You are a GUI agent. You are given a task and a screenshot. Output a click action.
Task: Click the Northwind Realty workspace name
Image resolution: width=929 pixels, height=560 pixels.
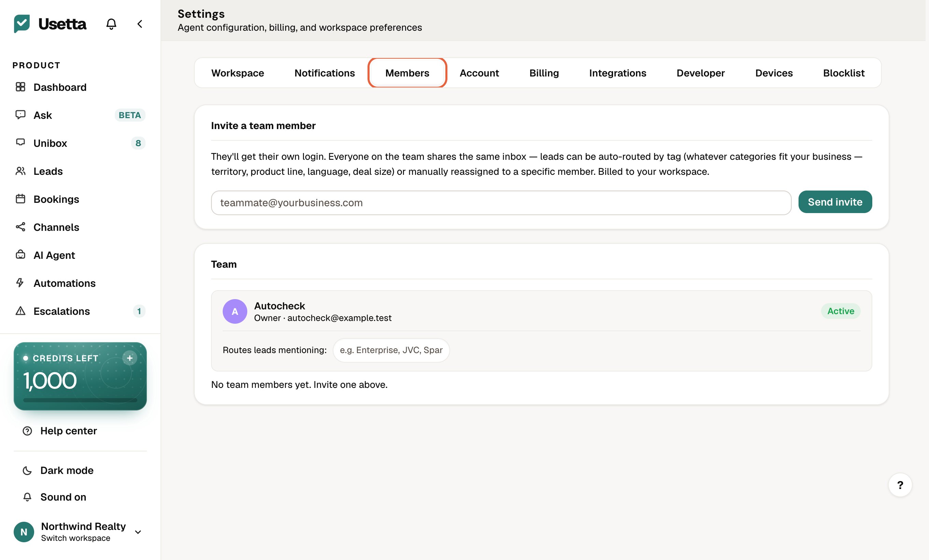[x=83, y=526]
